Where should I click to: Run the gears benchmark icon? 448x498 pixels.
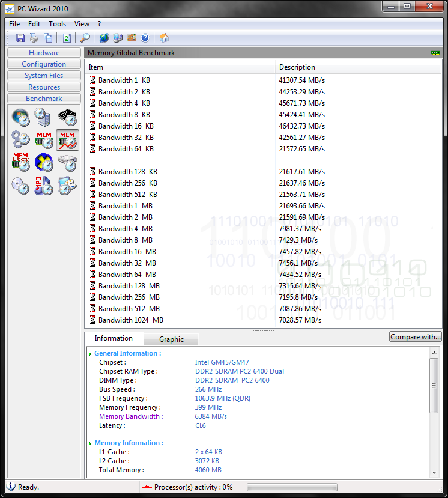pos(20,140)
